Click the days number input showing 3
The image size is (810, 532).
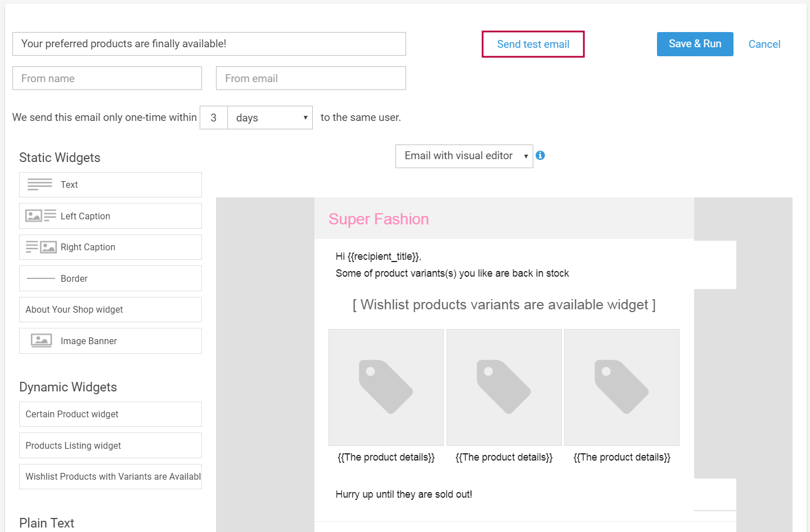click(x=214, y=118)
